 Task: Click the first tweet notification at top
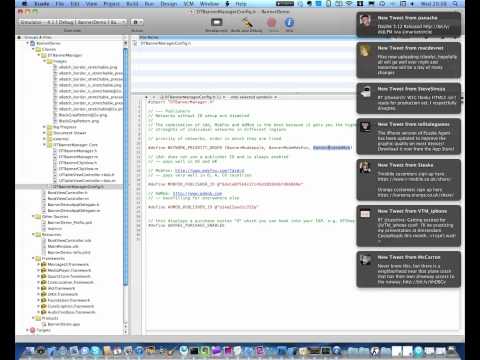click(409, 25)
